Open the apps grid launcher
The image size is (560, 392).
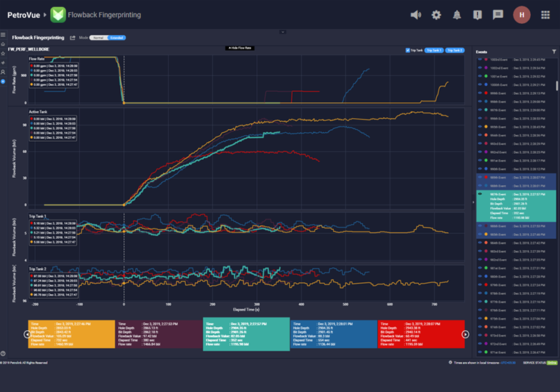point(545,15)
